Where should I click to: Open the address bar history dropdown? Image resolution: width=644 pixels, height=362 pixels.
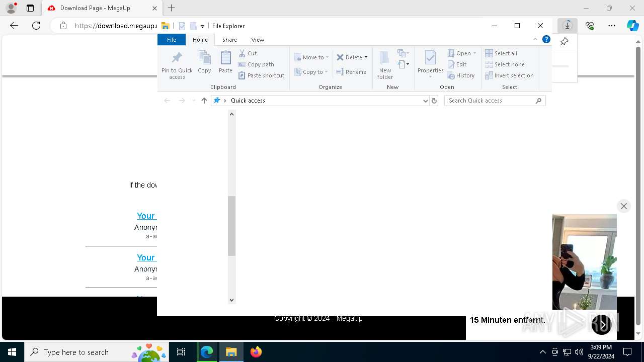click(x=426, y=101)
